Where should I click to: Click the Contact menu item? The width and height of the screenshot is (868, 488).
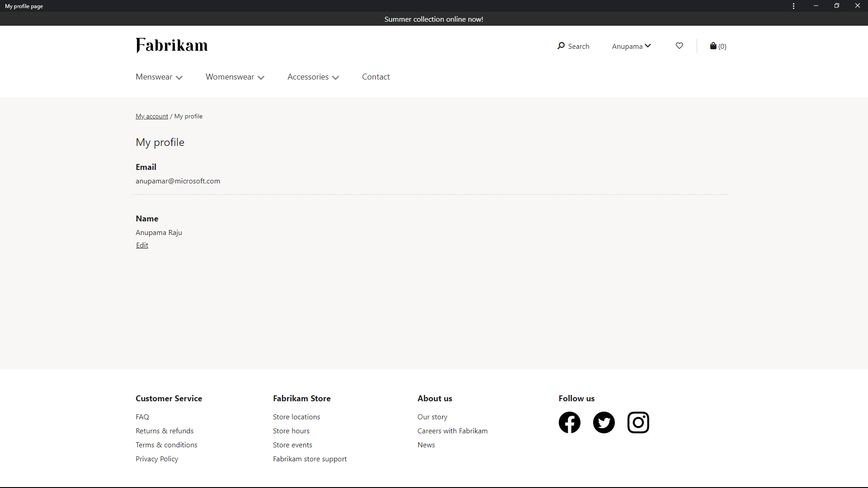376,76
